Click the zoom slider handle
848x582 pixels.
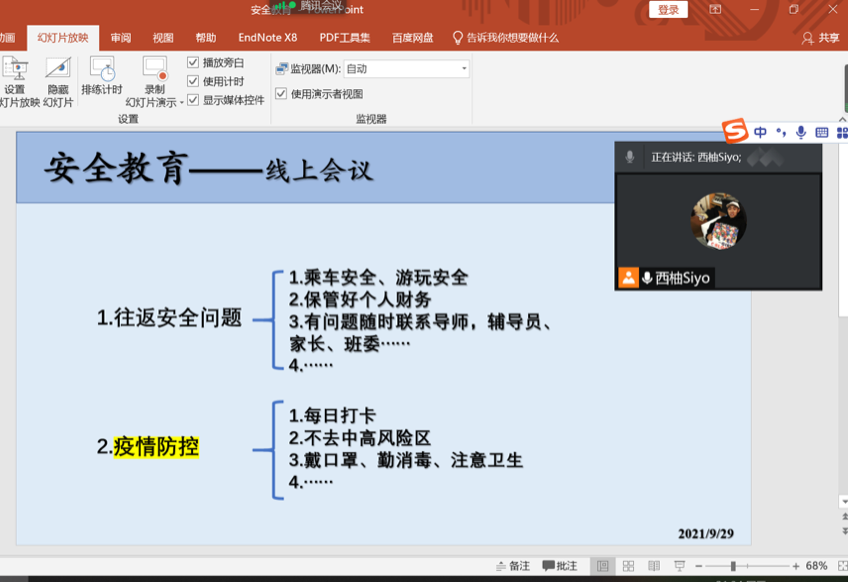[x=733, y=566]
